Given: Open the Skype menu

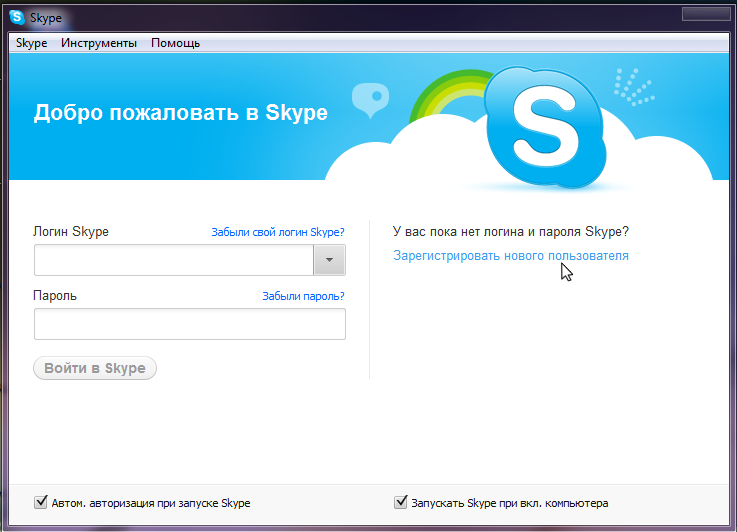Looking at the screenshot, I should [x=31, y=43].
